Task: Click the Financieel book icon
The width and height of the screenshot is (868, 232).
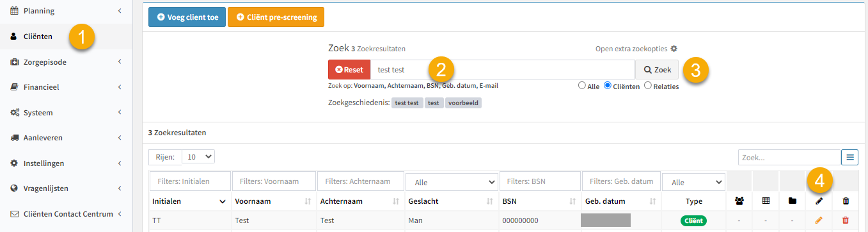Action: click(x=14, y=87)
